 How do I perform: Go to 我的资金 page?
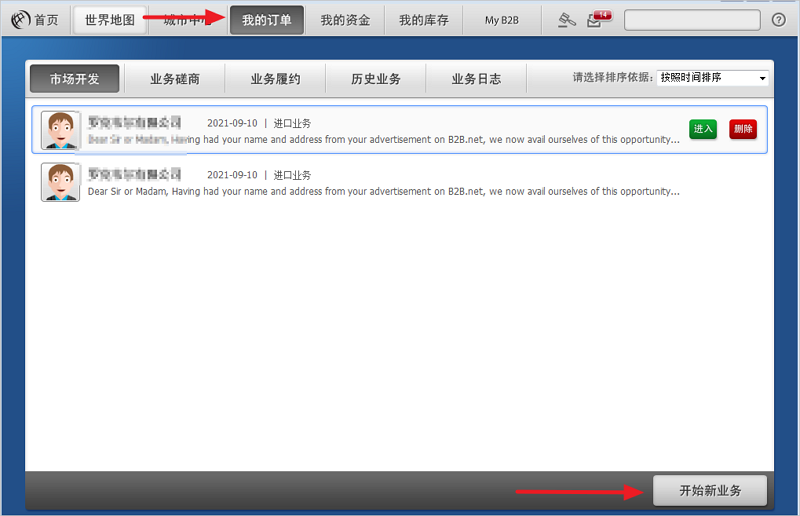tap(345, 20)
